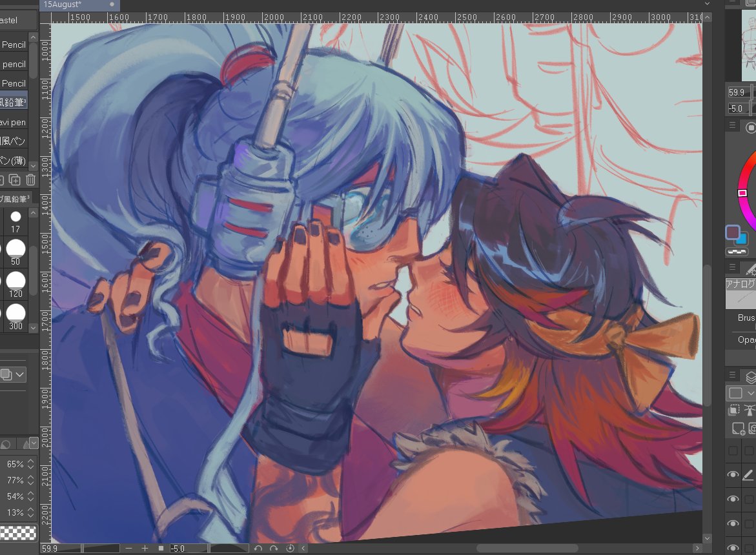Rotate the canvas clockwise

click(274, 549)
